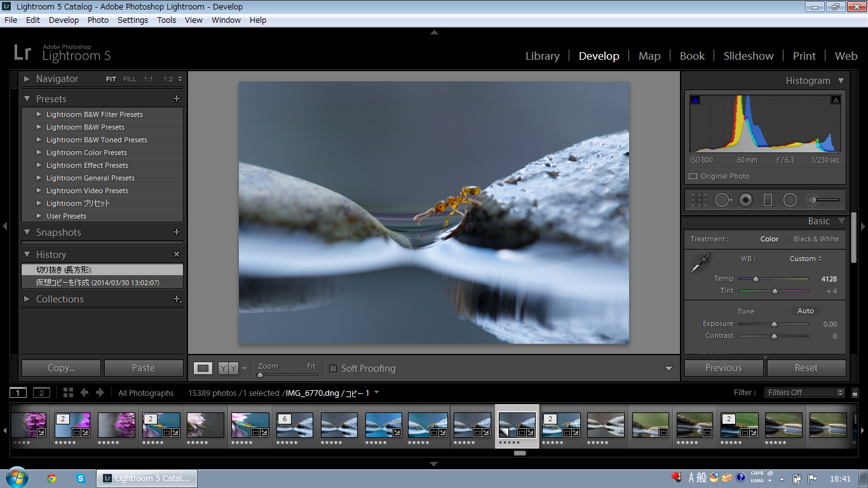Collapse the Presets panel
The width and height of the screenshot is (868, 488).
point(27,98)
